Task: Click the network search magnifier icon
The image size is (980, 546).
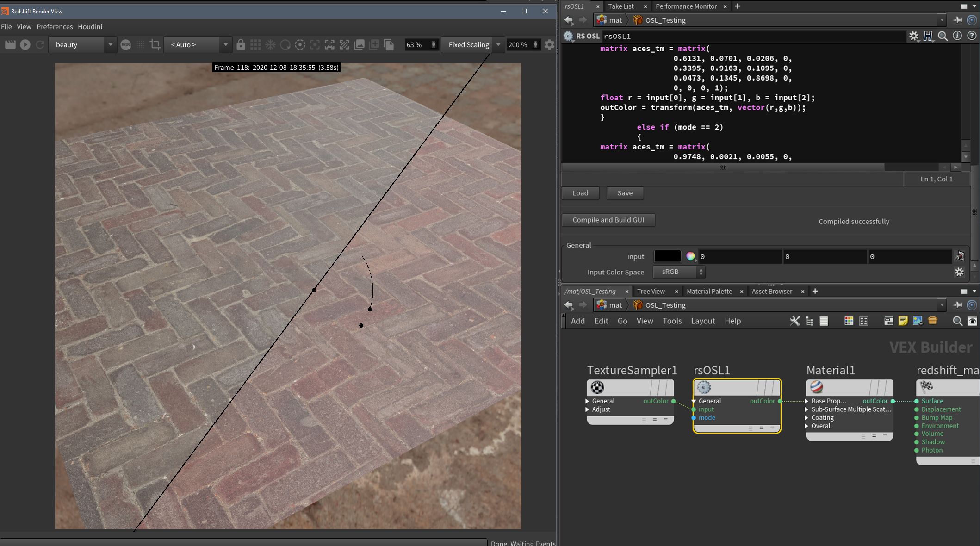Action: [957, 321]
